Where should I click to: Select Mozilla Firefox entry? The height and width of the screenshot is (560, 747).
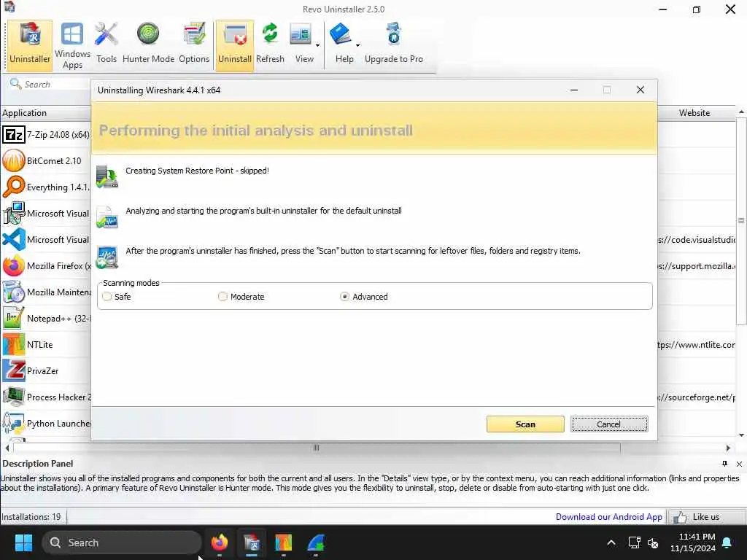[x=46, y=265]
